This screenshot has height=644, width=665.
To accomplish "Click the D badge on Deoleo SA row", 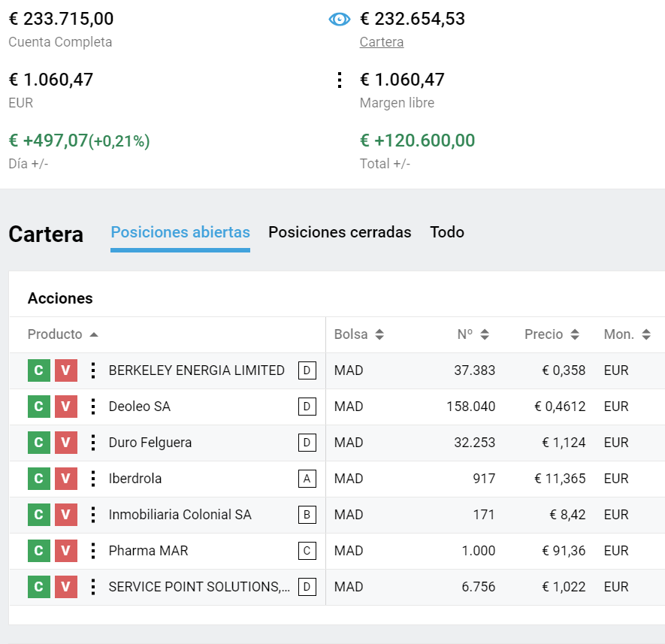I will (x=307, y=407).
